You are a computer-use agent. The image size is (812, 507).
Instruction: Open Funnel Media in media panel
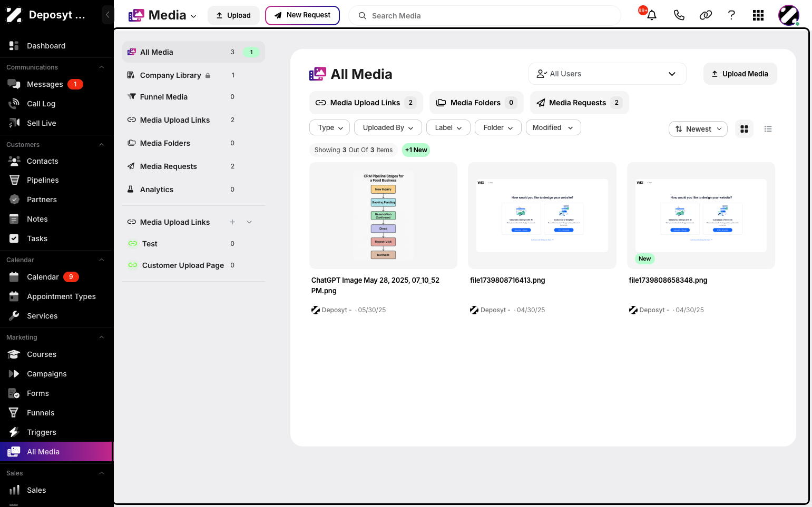click(x=193, y=97)
